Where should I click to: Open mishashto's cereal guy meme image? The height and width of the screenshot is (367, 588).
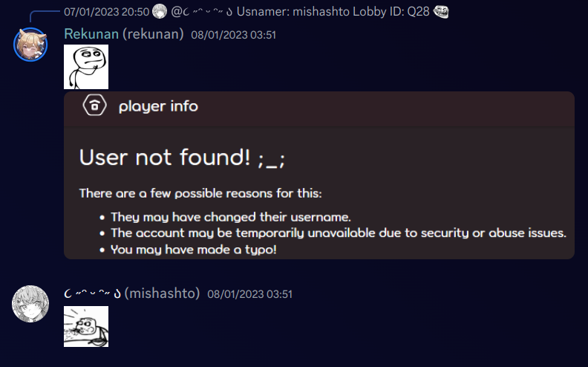(86, 326)
